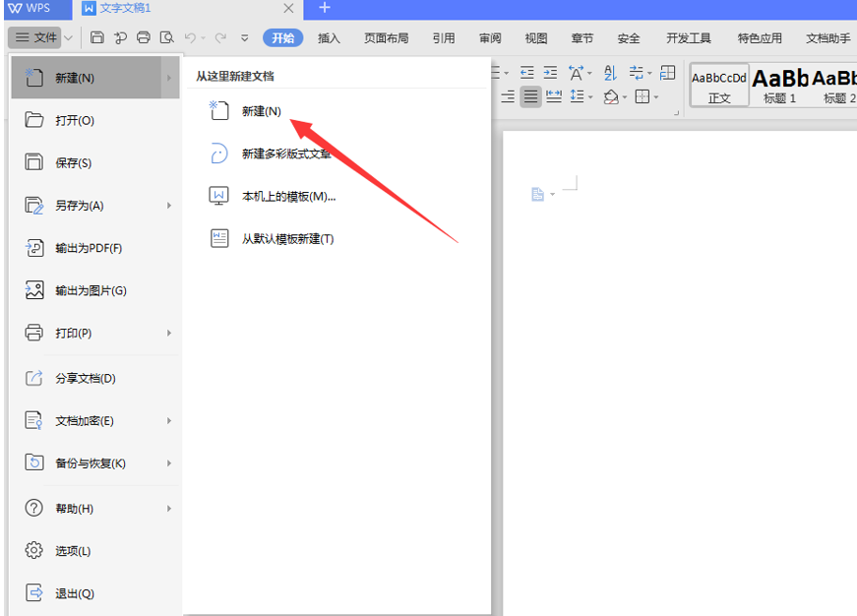Screen dimensions: 857x616
Task: Select the 文字文稿1 document tab
Action: [x=188, y=8]
